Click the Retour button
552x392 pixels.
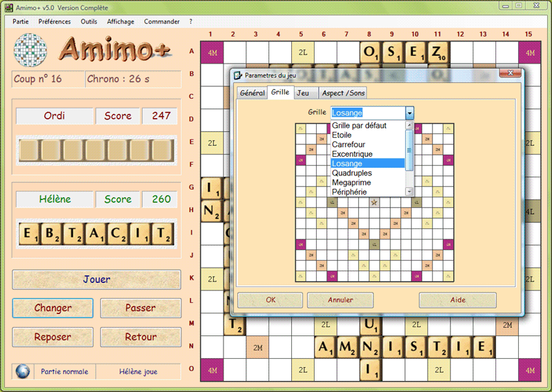(141, 337)
